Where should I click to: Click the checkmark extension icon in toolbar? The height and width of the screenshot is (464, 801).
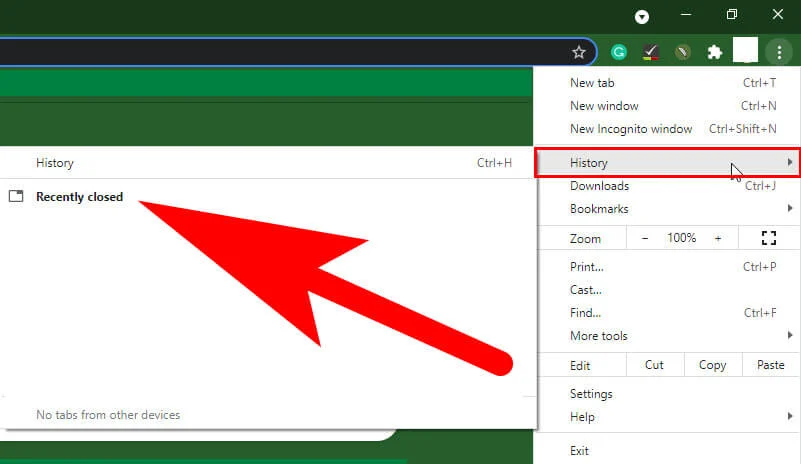click(x=650, y=52)
